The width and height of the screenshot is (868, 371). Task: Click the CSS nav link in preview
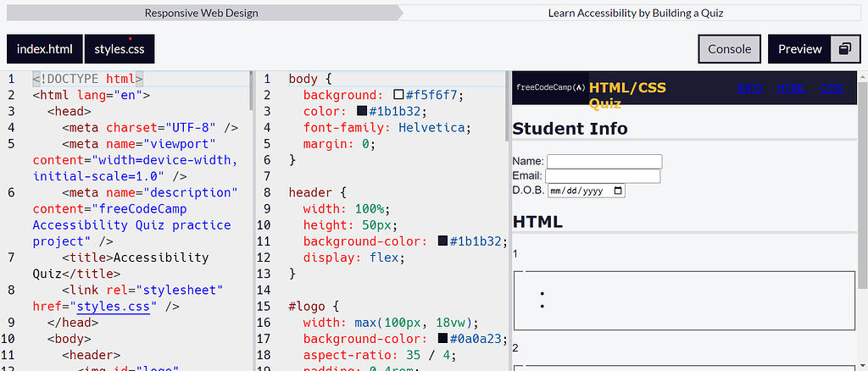click(x=832, y=88)
